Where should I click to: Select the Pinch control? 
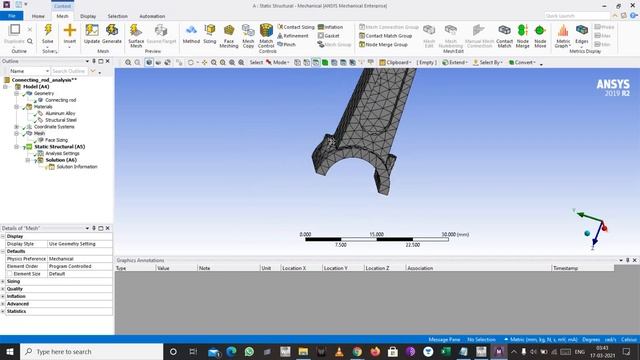click(287, 44)
